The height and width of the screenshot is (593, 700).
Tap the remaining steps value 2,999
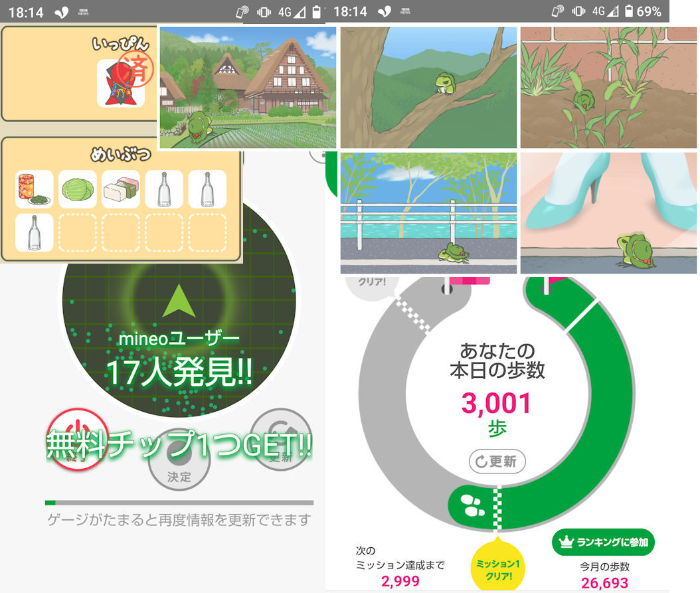[x=400, y=581]
